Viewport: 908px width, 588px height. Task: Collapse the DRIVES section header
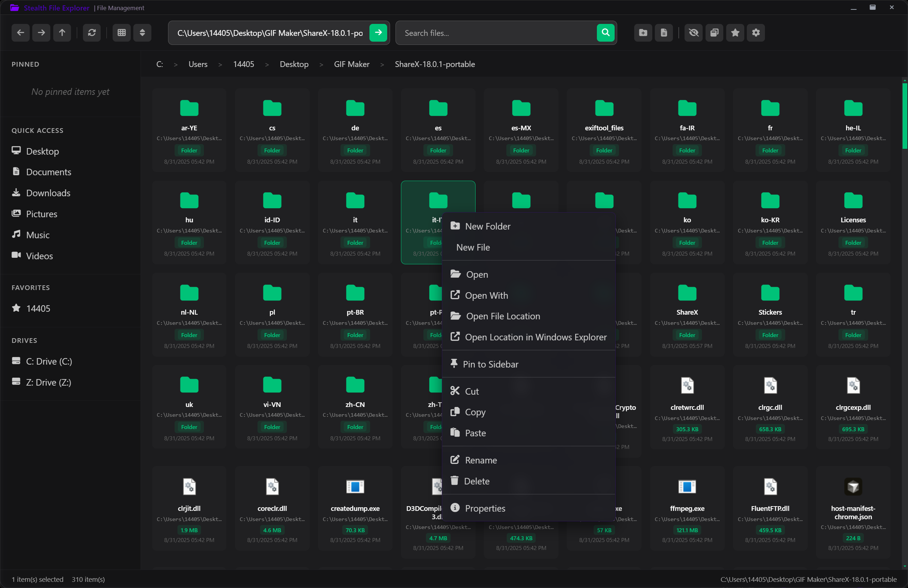[x=24, y=340]
